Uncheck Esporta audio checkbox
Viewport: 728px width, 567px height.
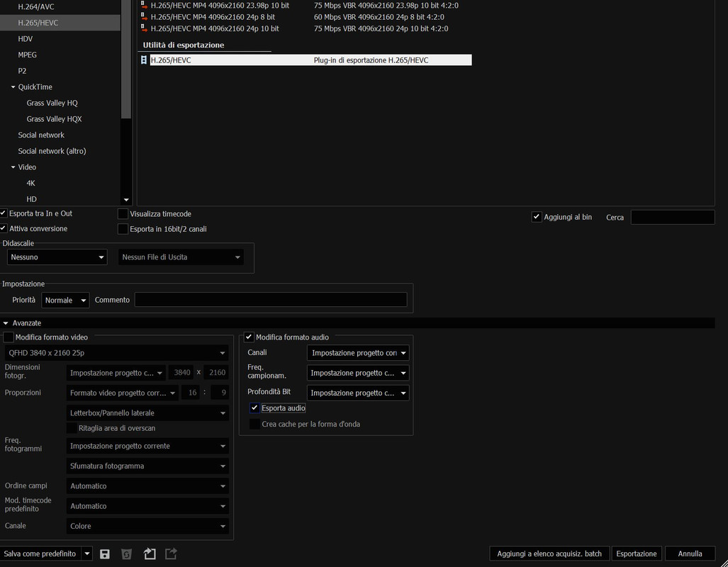pyautogui.click(x=254, y=408)
